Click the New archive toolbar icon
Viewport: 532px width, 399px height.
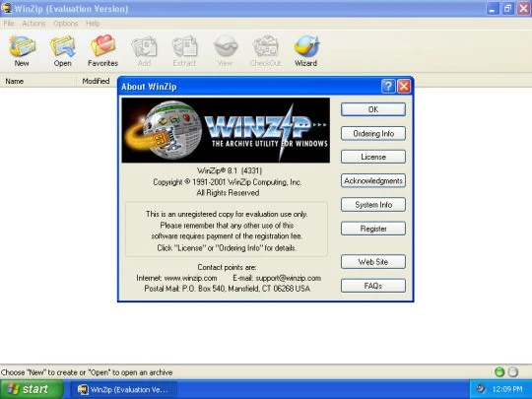coord(22,50)
